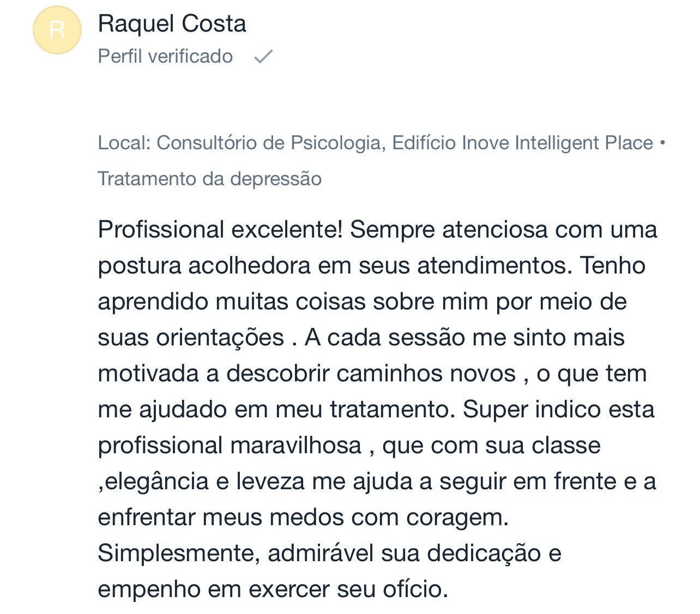Click "enfrentar meus medos com coragem" line
Image resolution: width=700 pixels, height=614 pixels.
(x=303, y=517)
